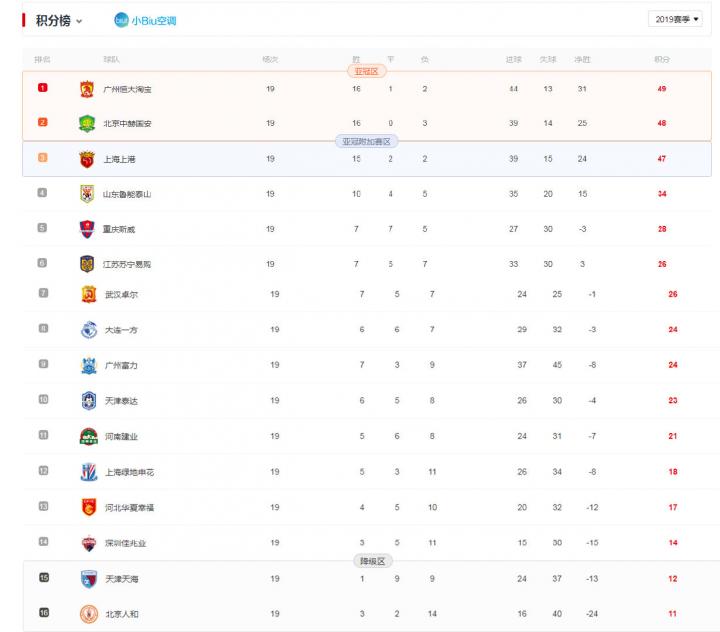720x632 pixels.
Task: Click the 上海上港 team logo
Action: [86, 159]
